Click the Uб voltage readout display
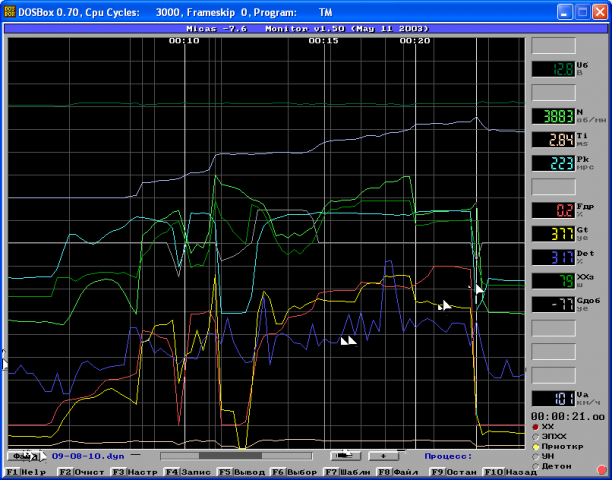 (551, 69)
